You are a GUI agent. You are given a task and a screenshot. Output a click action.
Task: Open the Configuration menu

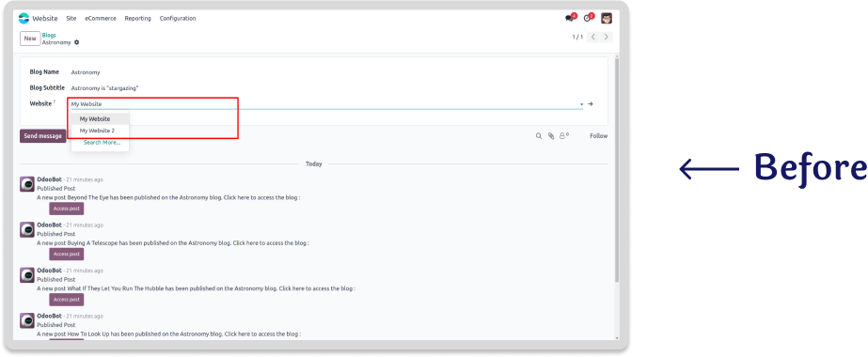(178, 18)
